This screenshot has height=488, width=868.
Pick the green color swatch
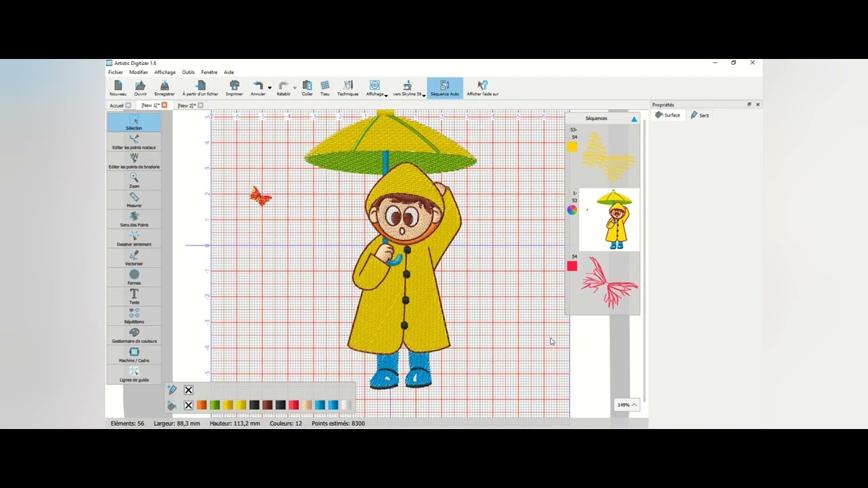(x=215, y=405)
